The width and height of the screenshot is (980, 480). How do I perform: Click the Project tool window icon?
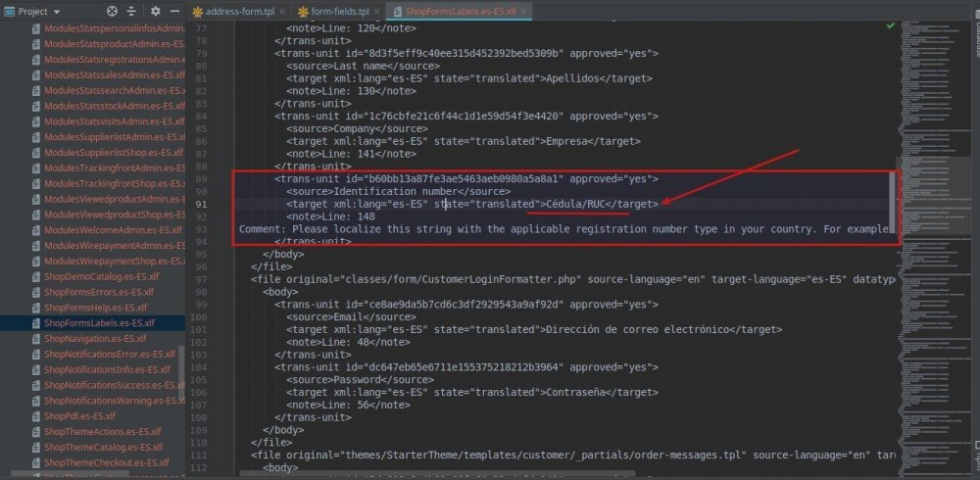coord(10,11)
